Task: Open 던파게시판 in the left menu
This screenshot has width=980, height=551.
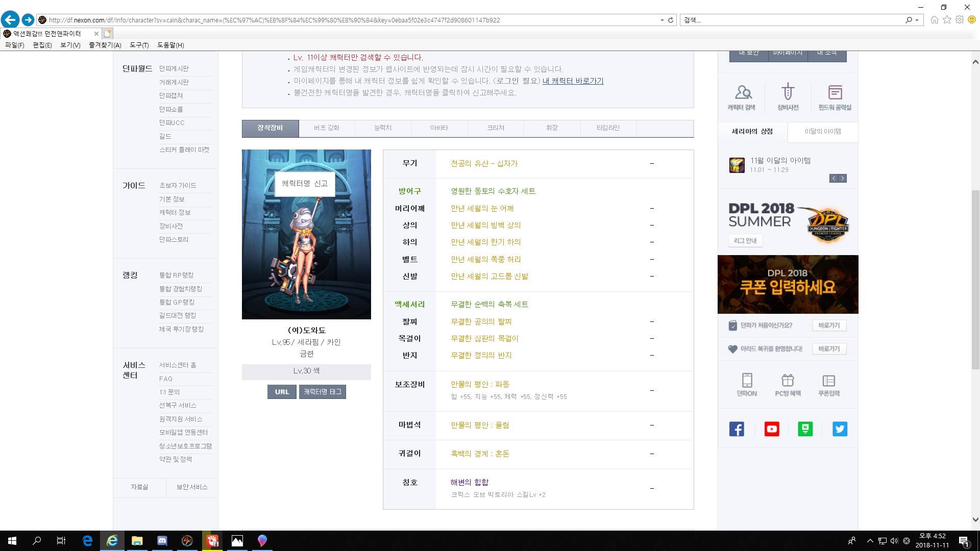Action: (x=174, y=68)
